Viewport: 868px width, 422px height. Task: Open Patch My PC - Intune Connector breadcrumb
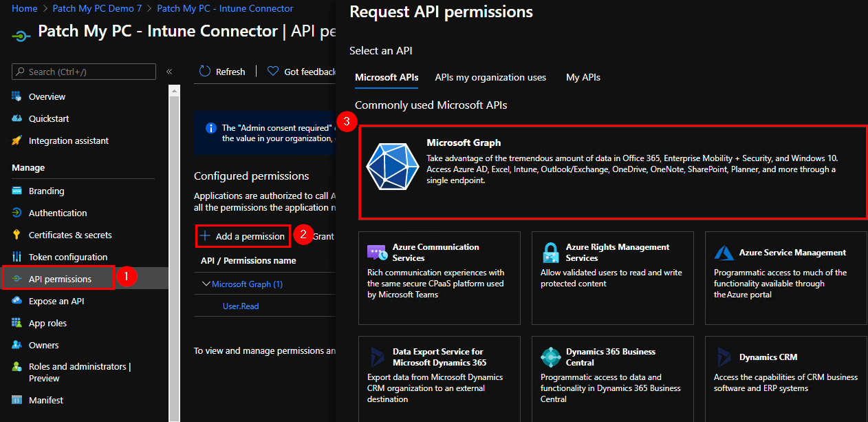pos(225,8)
